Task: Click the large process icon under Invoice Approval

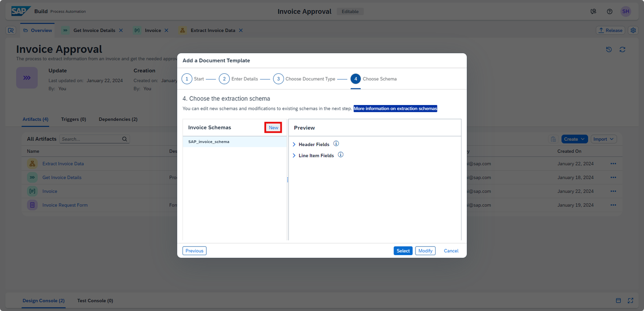Action: pos(27,78)
